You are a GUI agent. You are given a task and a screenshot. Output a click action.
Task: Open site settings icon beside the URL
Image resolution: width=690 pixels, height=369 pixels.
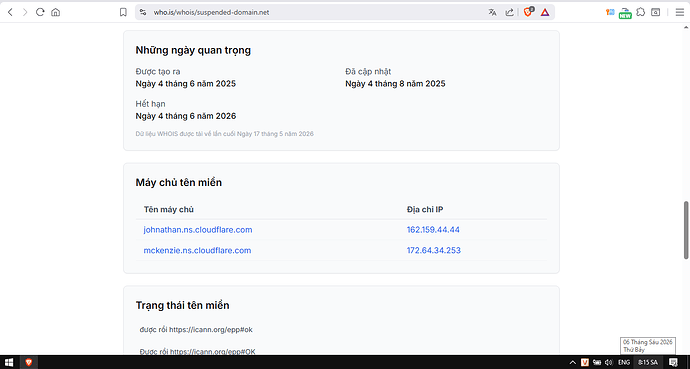point(143,12)
